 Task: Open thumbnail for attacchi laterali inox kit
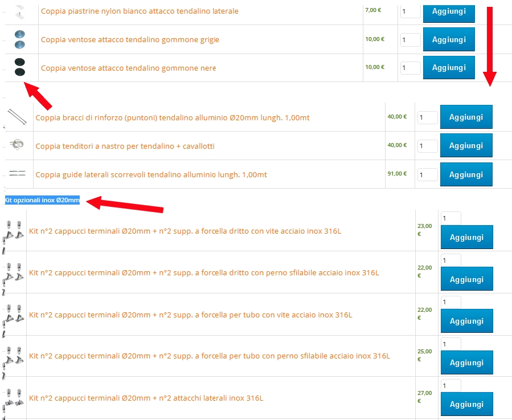[x=14, y=398]
